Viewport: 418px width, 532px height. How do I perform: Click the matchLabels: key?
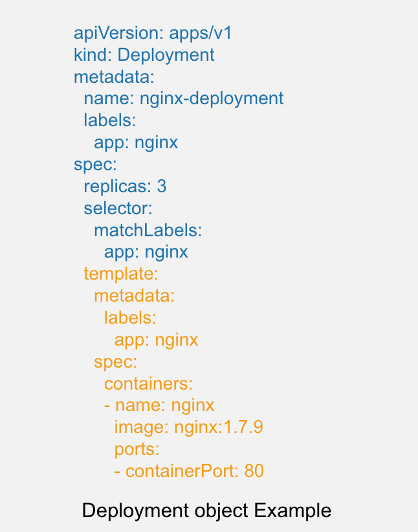click(x=148, y=230)
